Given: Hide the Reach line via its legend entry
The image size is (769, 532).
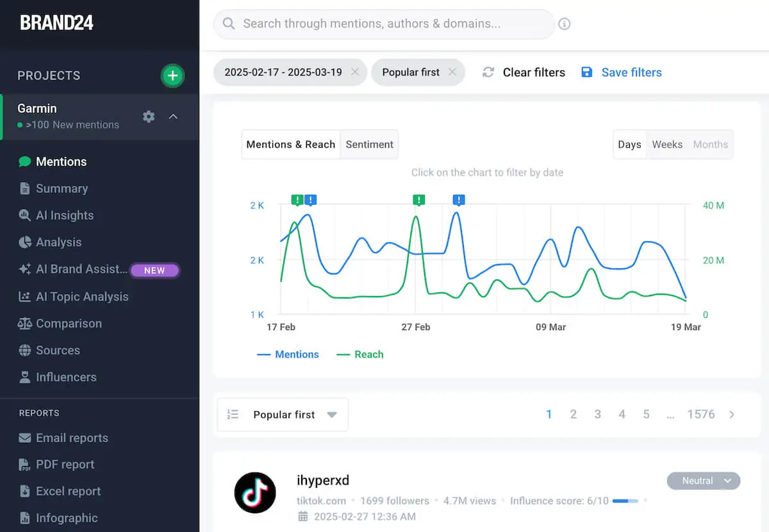Looking at the screenshot, I should tap(360, 354).
